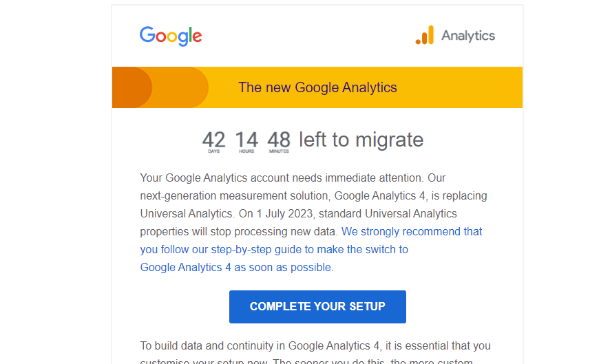610x364 pixels.
Task: Click the orange Analytics bar chart icon
Action: (425, 35)
